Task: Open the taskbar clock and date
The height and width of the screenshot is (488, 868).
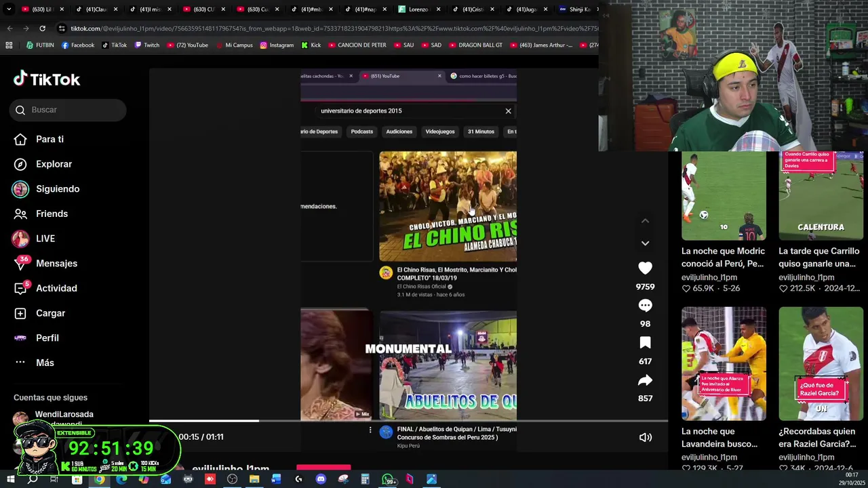Action: [x=852, y=479]
